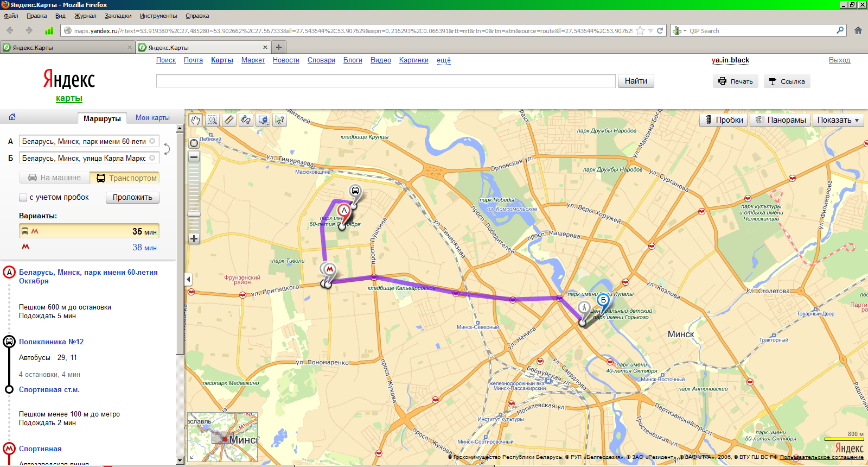Image resolution: width=868 pixels, height=467 pixels.
Task: Open Firefox home page button
Action: pos(858,30)
